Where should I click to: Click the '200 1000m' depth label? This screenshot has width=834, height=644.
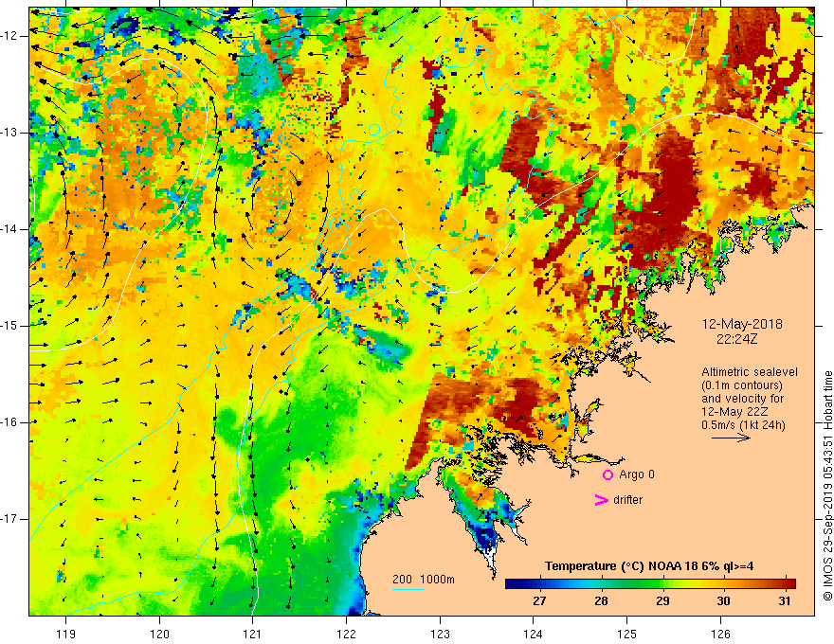pyautogui.click(x=424, y=580)
